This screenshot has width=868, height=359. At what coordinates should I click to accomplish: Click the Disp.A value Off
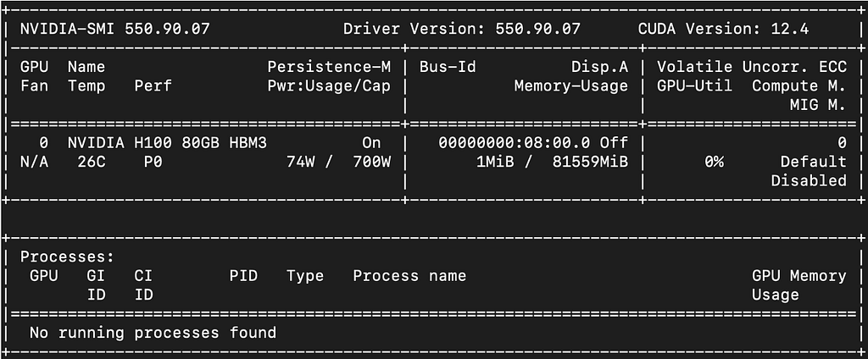coord(614,143)
